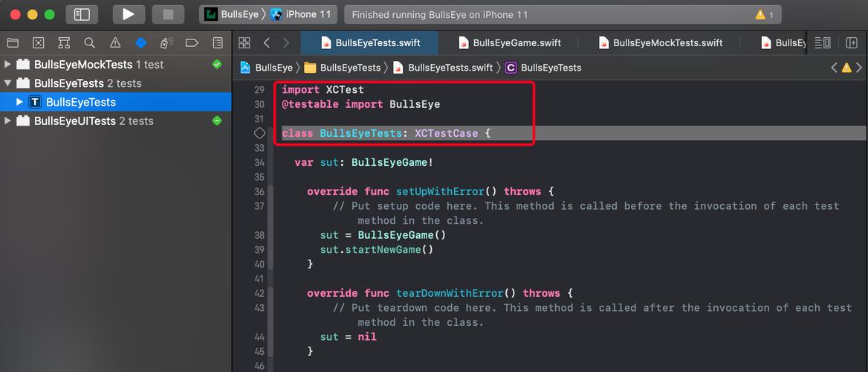Toggle the navigator sidebar panel button
Screen dimensions: 868x372
point(82,14)
